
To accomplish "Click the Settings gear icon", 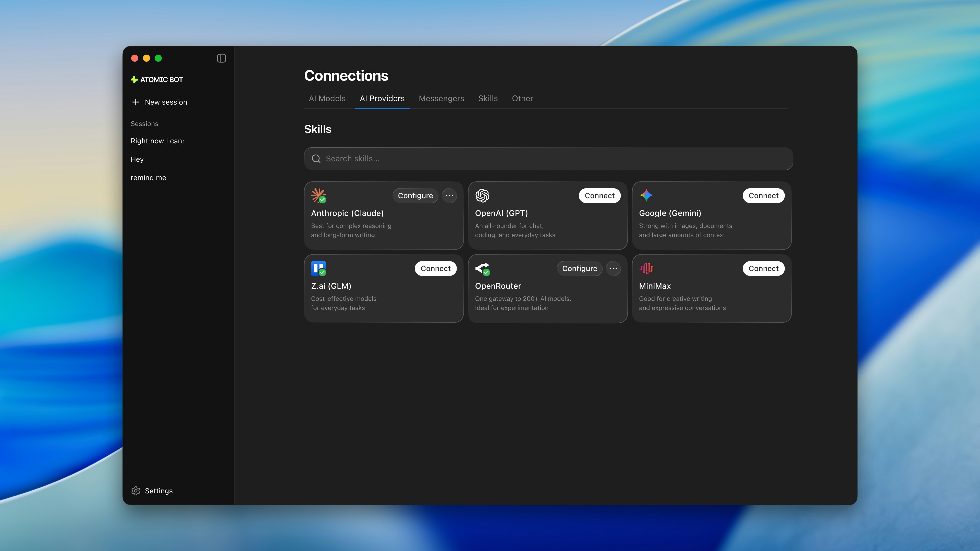I will click(x=136, y=491).
